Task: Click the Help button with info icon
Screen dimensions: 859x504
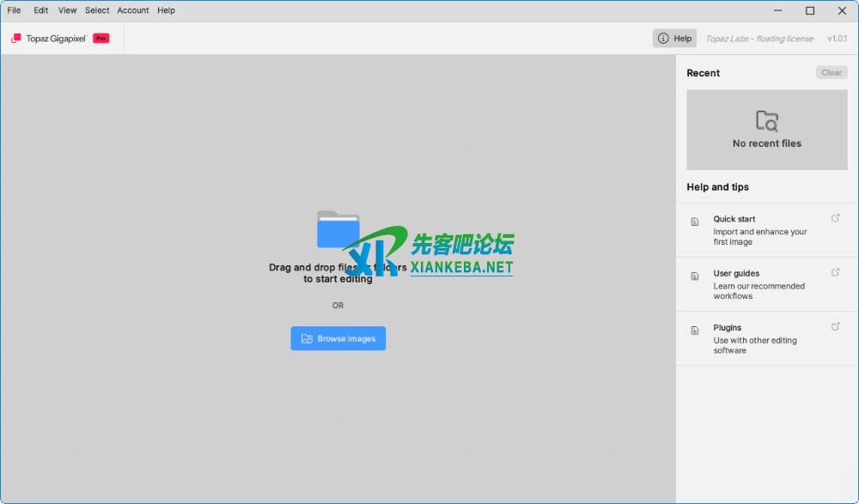Action: point(674,39)
